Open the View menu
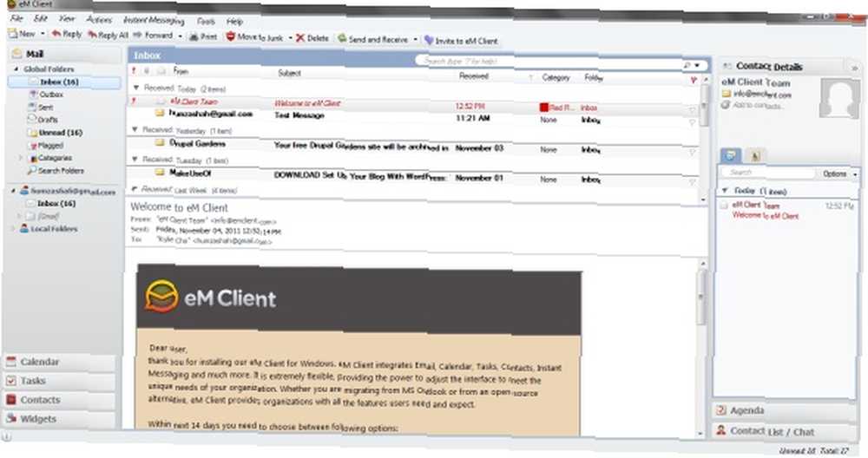 (x=67, y=19)
